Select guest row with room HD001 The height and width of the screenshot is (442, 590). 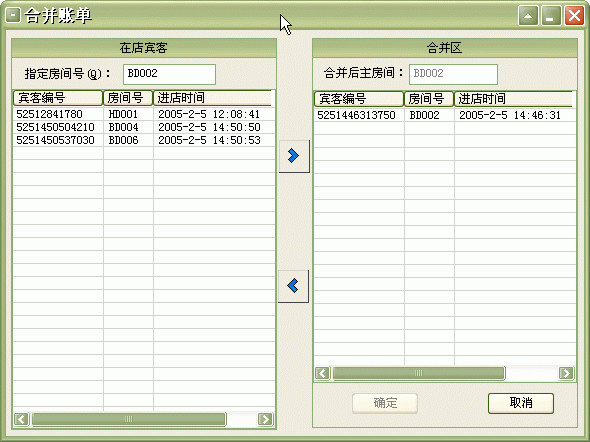point(144,114)
